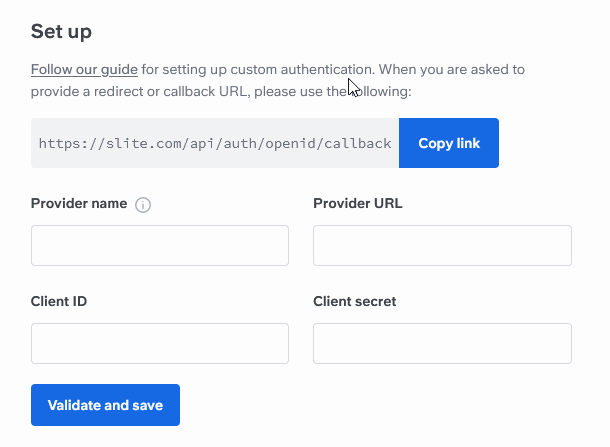Click the "Provider name" label text

click(x=79, y=204)
